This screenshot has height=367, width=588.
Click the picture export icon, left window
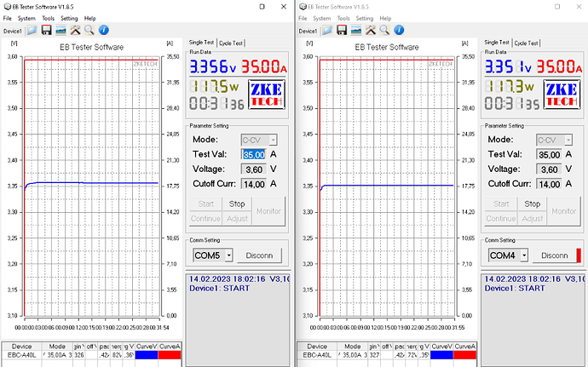pos(61,31)
